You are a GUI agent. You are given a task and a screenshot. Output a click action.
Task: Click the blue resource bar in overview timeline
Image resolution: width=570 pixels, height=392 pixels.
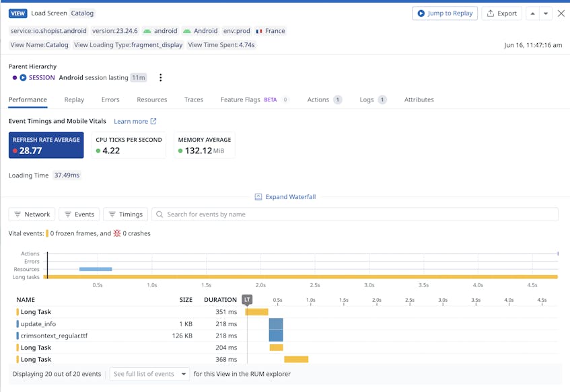(96, 269)
